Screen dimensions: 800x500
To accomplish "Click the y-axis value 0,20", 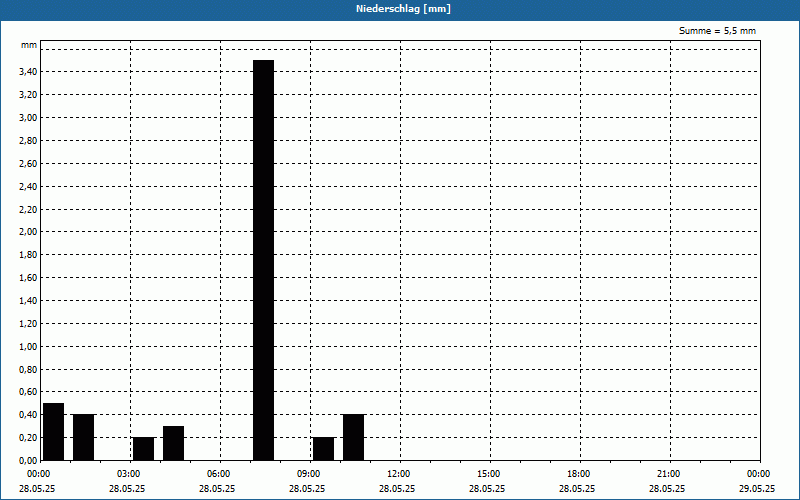I will 28,438.
